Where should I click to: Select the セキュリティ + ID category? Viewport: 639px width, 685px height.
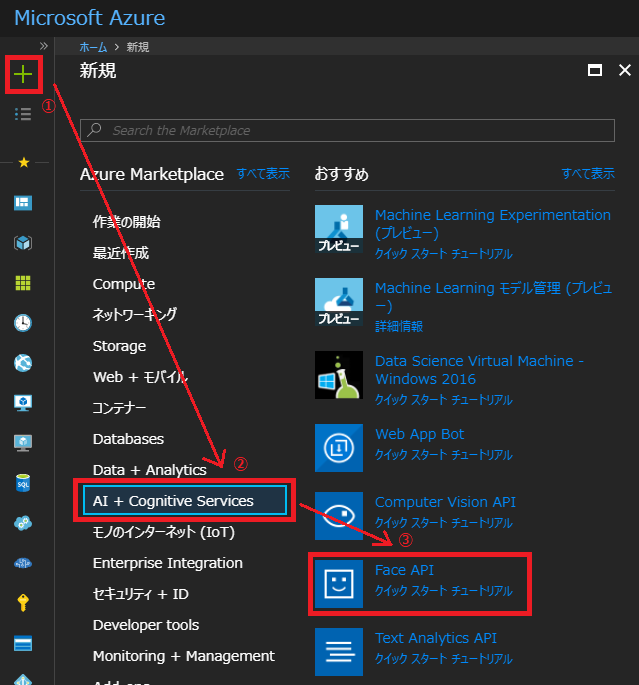pos(141,594)
